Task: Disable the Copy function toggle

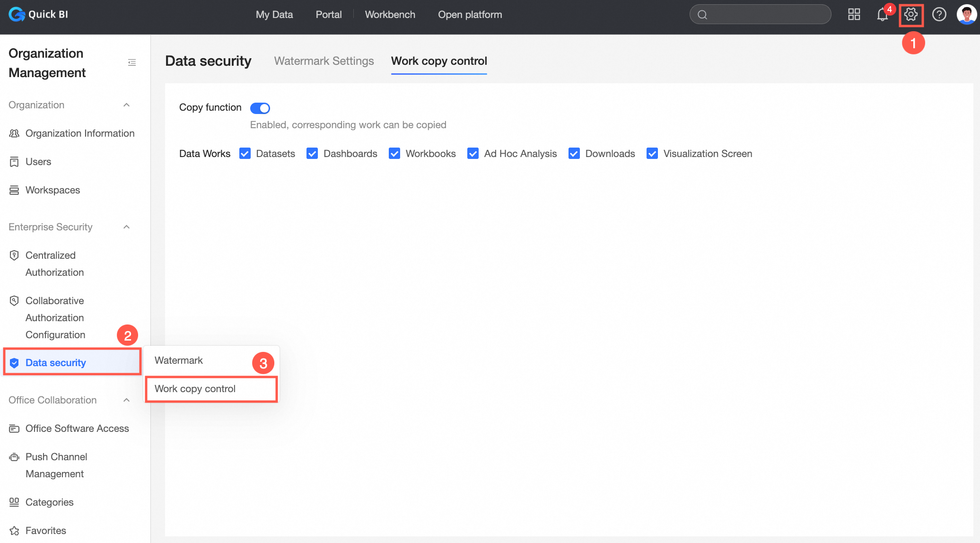Action: click(260, 108)
